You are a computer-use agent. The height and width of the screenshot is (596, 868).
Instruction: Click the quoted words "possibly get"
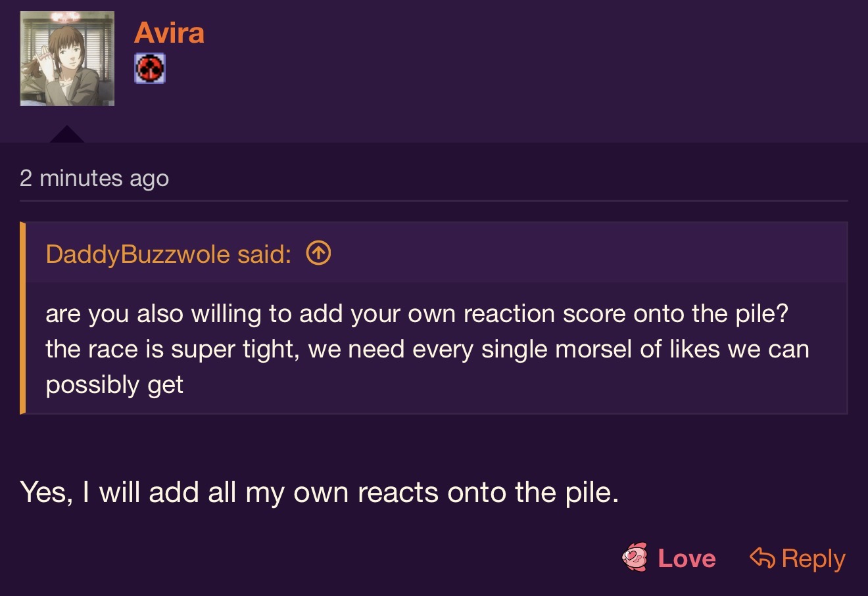click(x=114, y=384)
